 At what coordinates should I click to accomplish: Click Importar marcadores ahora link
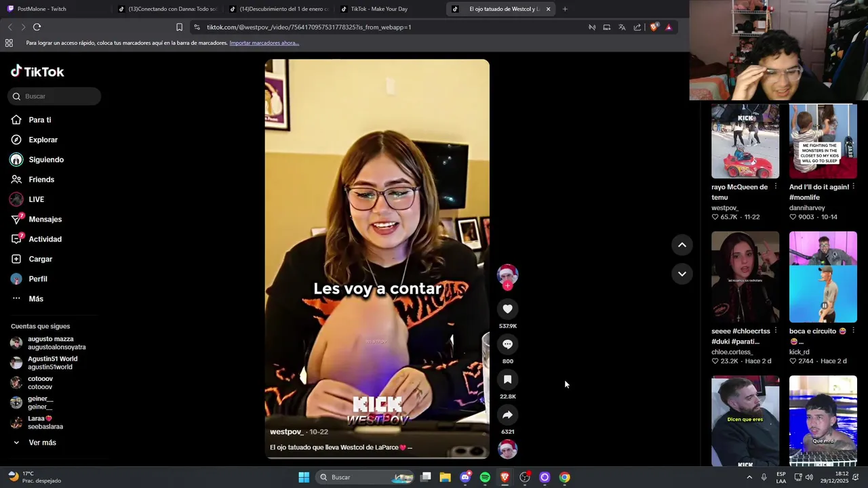(264, 43)
